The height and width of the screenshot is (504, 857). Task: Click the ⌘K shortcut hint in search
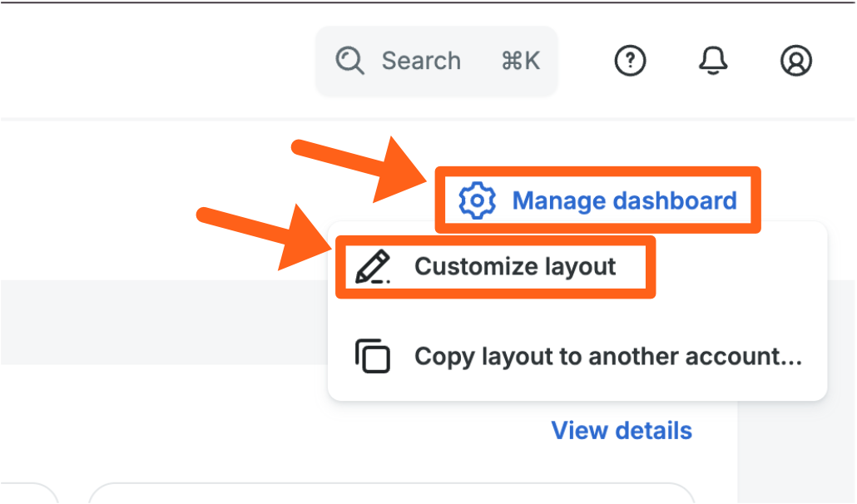(521, 61)
